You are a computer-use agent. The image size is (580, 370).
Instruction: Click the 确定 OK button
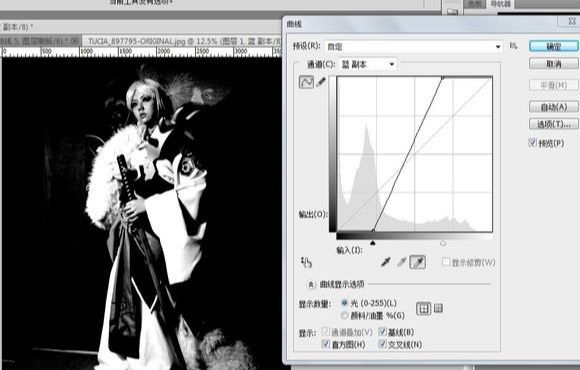point(553,46)
